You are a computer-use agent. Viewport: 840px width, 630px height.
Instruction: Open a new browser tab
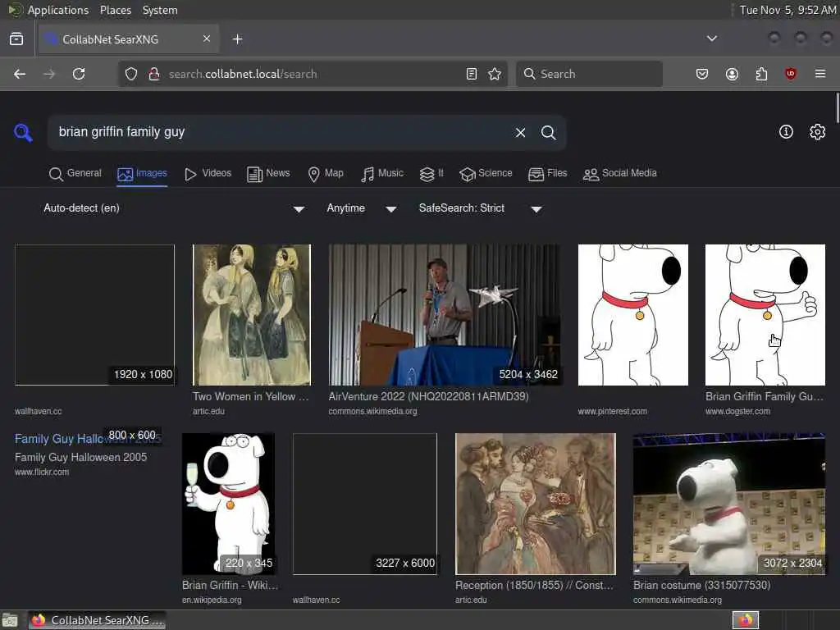(x=237, y=39)
